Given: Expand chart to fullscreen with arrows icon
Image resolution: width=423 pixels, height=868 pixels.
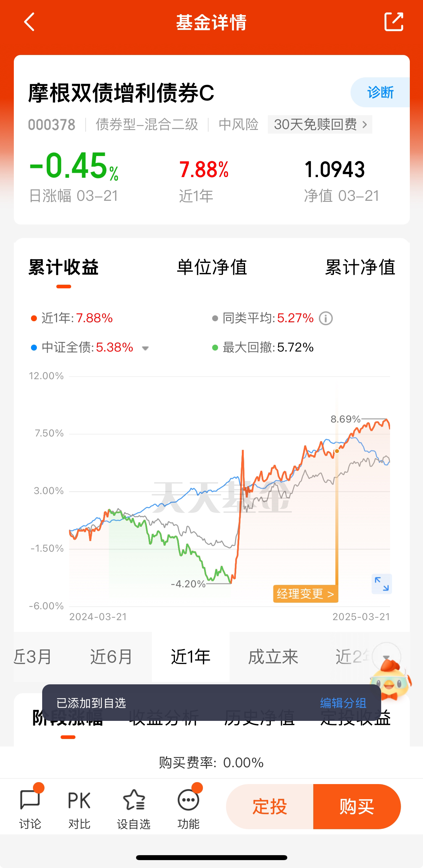Looking at the screenshot, I should (x=381, y=584).
